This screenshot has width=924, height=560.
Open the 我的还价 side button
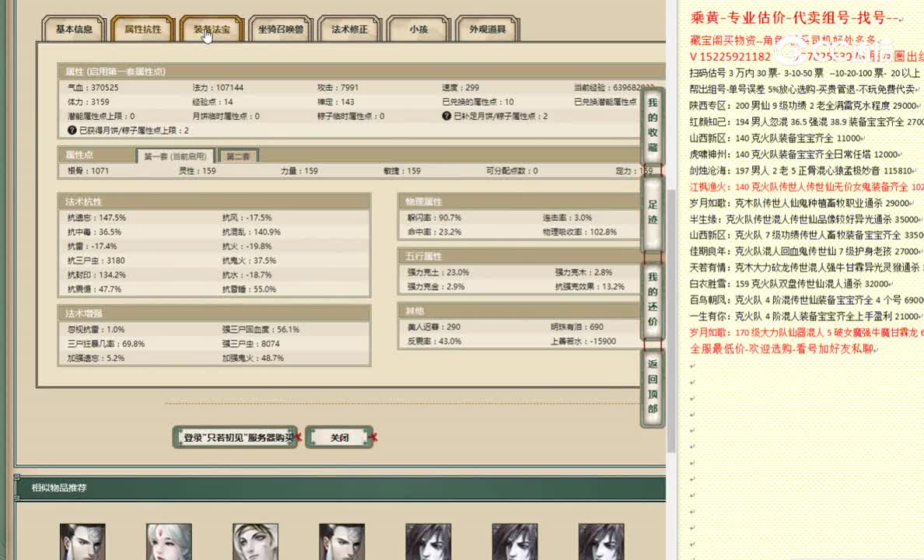click(x=653, y=299)
